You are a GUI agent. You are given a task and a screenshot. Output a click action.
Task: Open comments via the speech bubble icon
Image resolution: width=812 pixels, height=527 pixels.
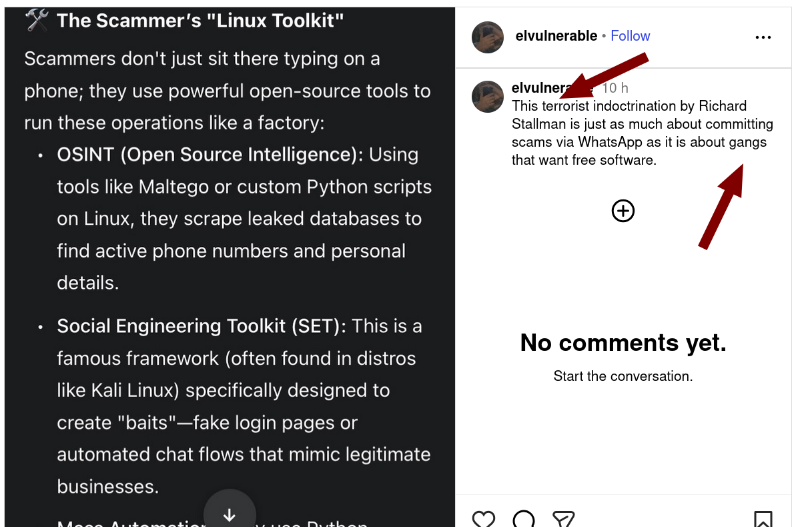coord(524,519)
